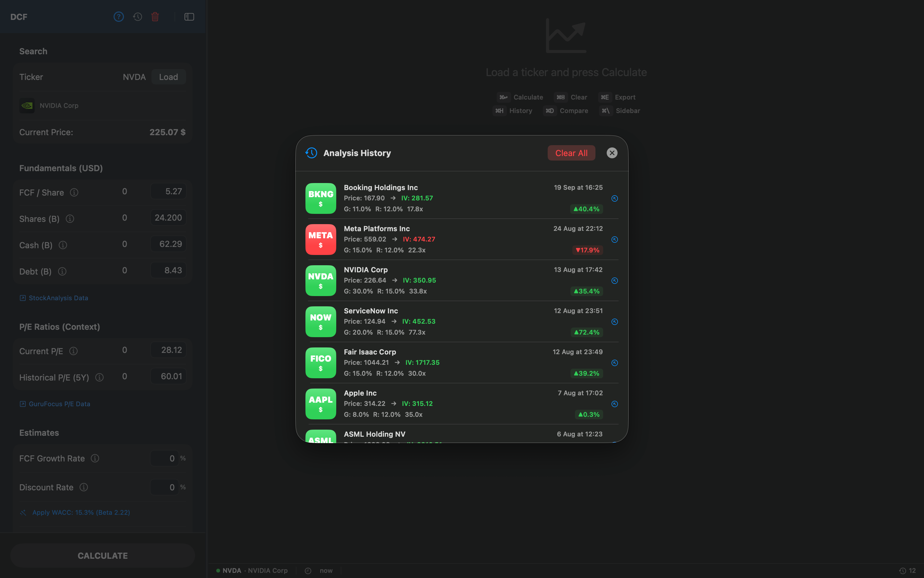Select the Apple Inc history row
Image resolution: width=924 pixels, height=578 pixels.
(x=462, y=404)
